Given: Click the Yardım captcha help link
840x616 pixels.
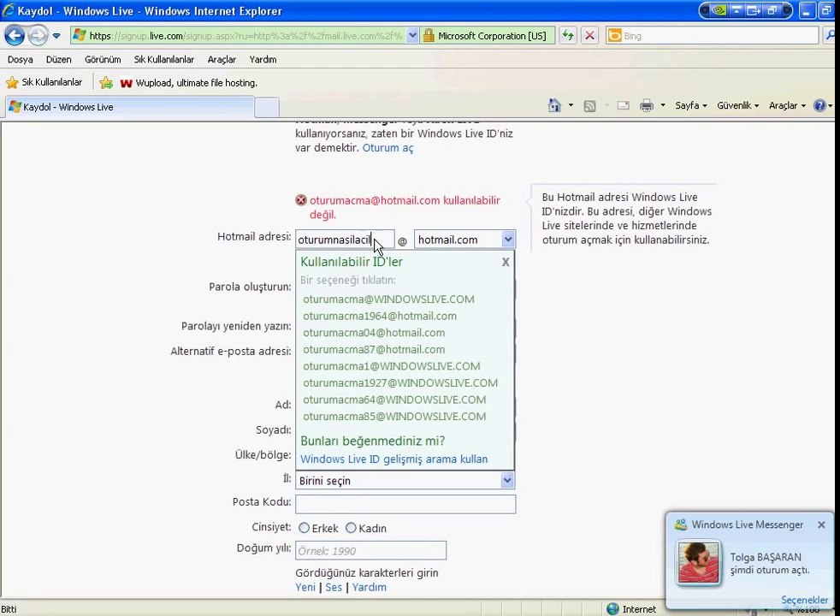Looking at the screenshot, I should (x=370, y=587).
